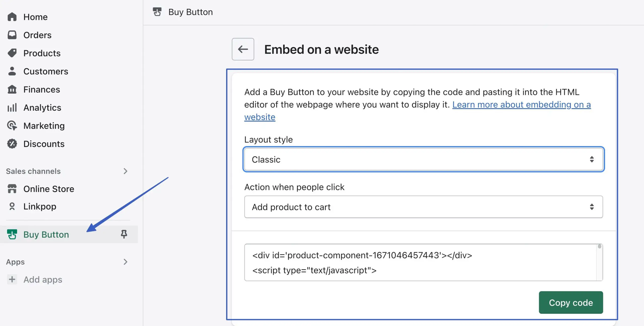Screen dimensions: 644x326
Task: Select Buy Button in the sidebar
Action: coord(69,234)
